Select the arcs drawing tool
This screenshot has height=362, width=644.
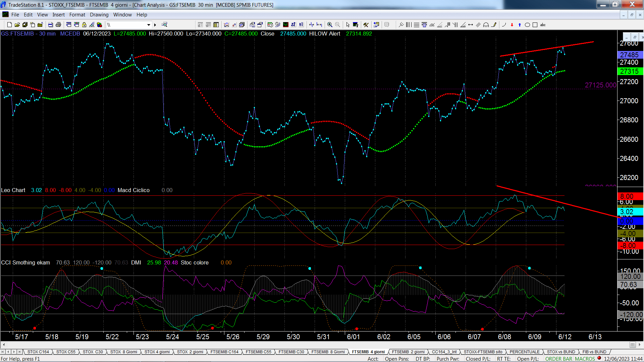[486, 25]
